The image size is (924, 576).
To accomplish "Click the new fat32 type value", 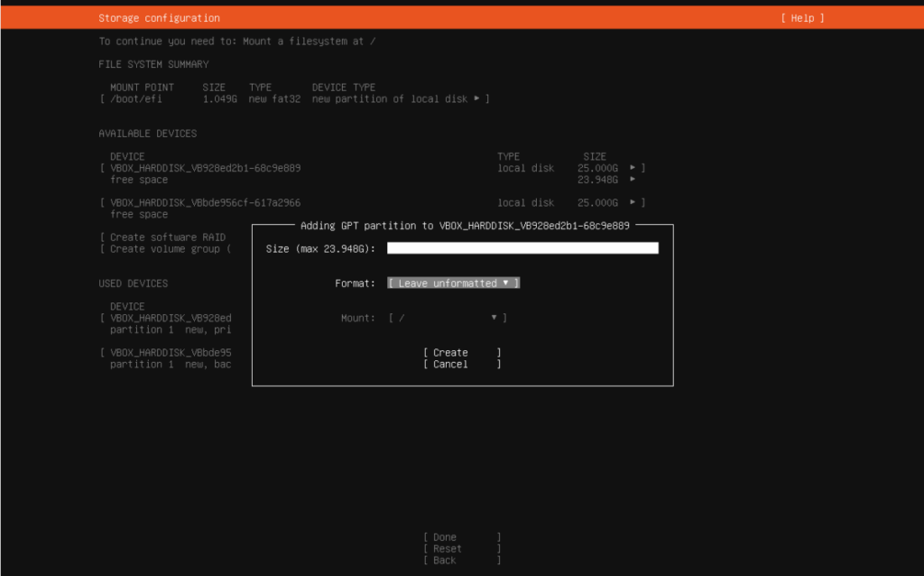I will coord(274,99).
